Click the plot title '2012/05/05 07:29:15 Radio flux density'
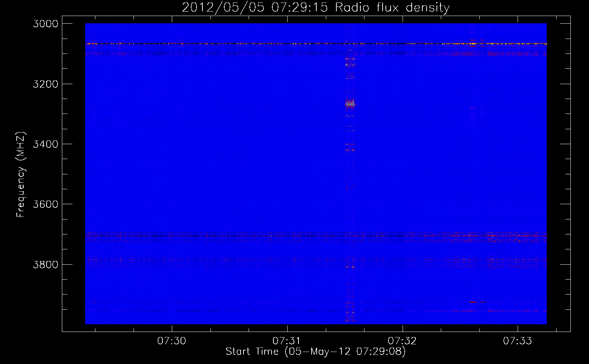589x364 pixels. 316,7
